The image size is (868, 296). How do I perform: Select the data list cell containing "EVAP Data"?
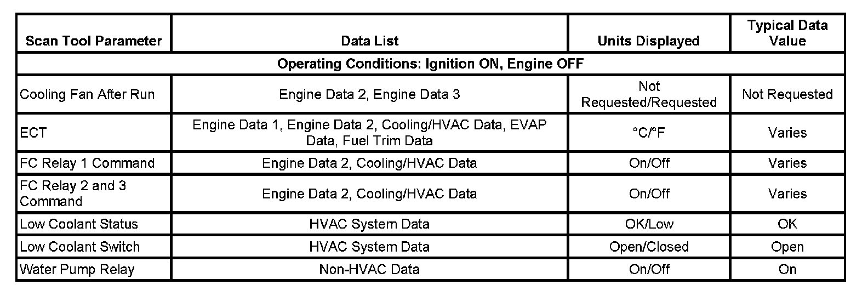pyautogui.click(x=369, y=133)
